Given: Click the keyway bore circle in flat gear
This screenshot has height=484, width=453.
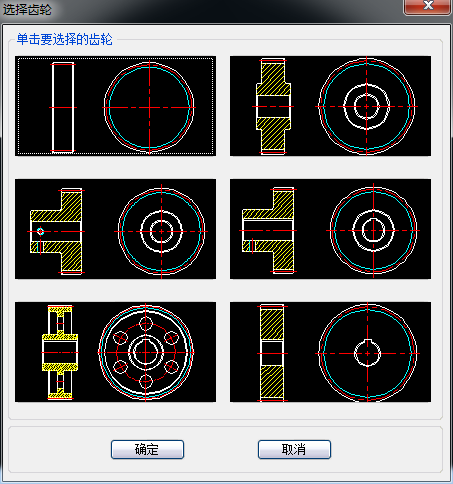Looking at the screenshot, I should tap(367, 353).
